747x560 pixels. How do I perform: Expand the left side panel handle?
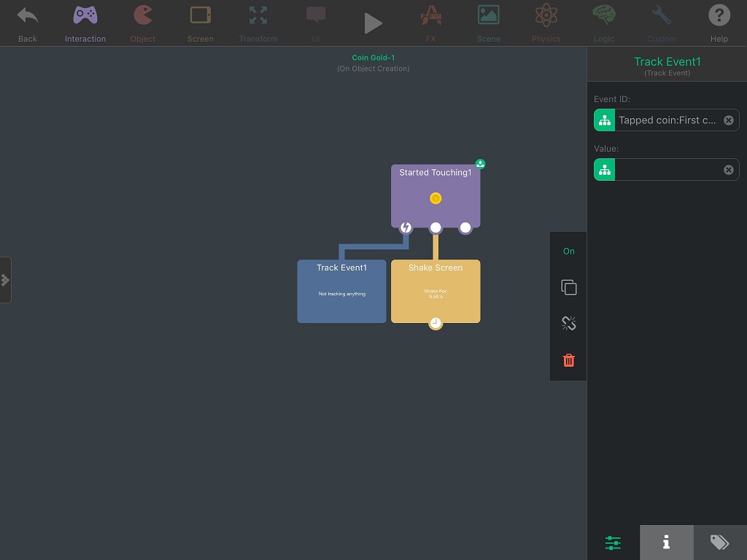[5, 279]
